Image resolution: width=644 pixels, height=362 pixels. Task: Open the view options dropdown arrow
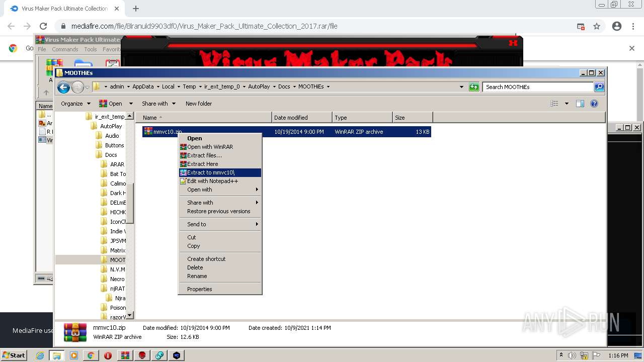pos(567,104)
